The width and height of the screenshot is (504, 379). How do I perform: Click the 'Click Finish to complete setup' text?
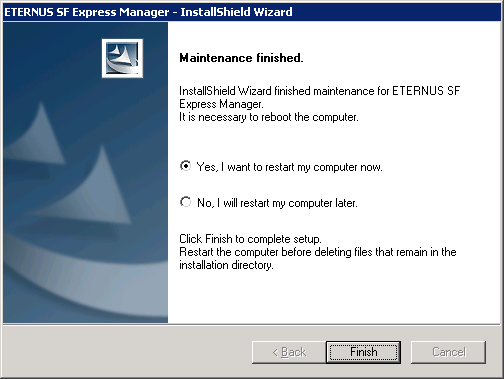tap(250, 239)
